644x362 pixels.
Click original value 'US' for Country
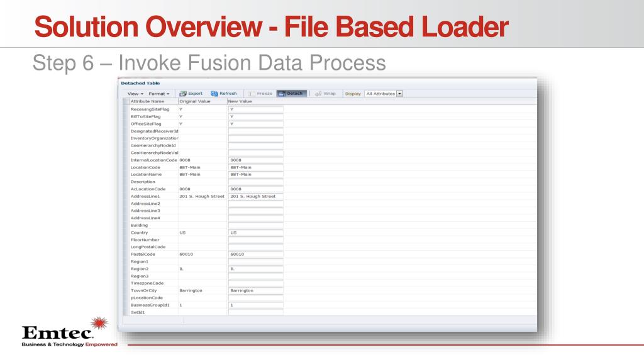(182, 233)
